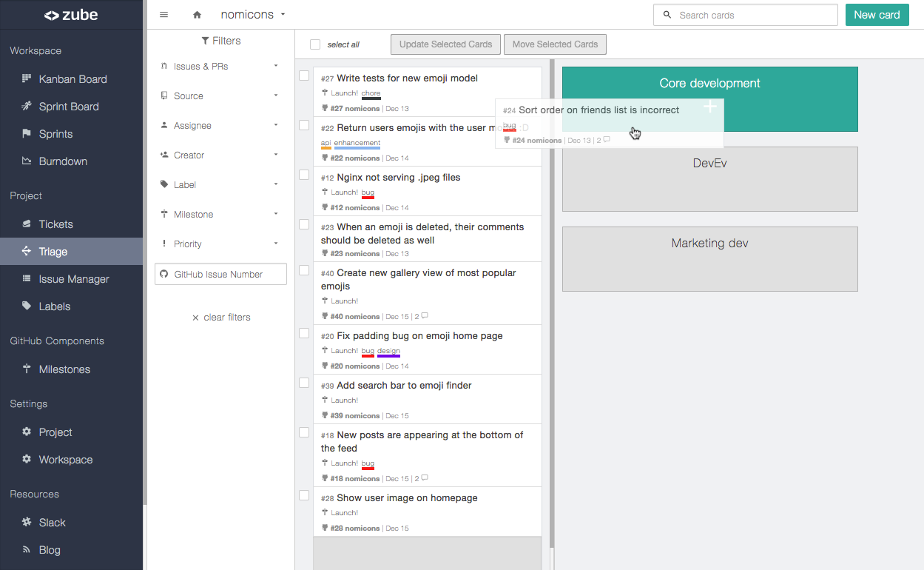
Task: Click the Issue Manager list icon
Action: (27, 278)
